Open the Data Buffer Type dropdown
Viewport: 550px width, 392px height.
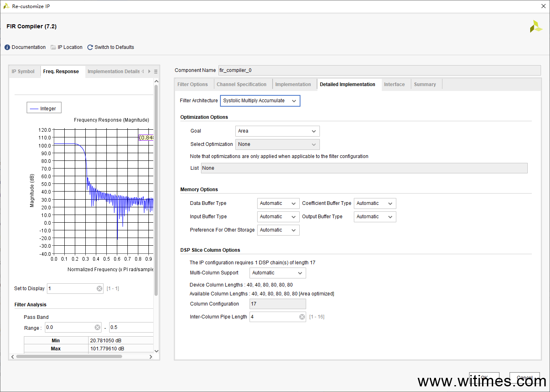[x=278, y=203]
